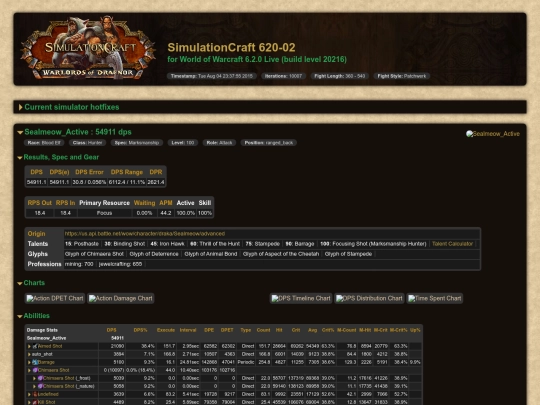
Task: Click the SimulationCraft 620-02 title
Action: (231, 48)
